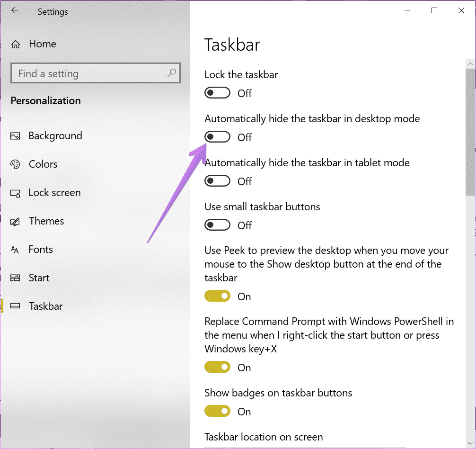The image size is (476, 449).
Task: Click the Personalization section heading
Action: pyautogui.click(x=46, y=101)
